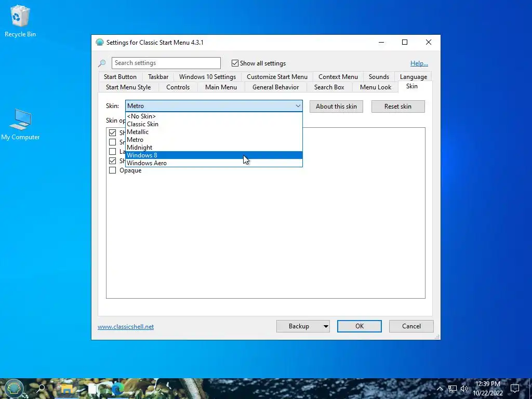Go to Start Menu Style tab
The width and height of the screenshot is (532, 399).
point(128,87)
